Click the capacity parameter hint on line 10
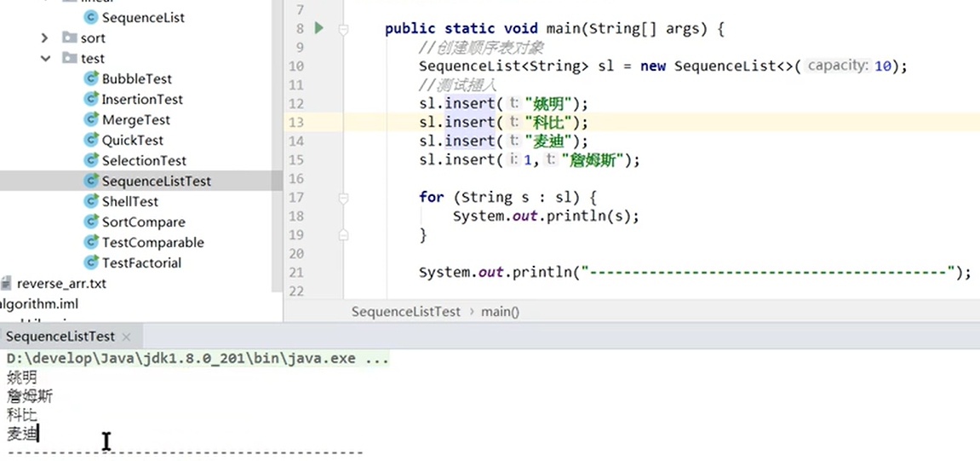 coord(838,66)
